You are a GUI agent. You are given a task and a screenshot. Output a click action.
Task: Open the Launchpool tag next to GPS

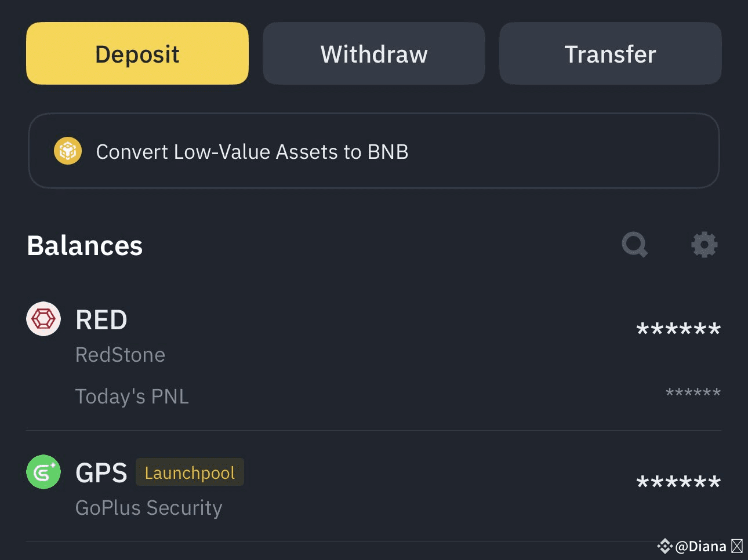(x=190, y=472)
